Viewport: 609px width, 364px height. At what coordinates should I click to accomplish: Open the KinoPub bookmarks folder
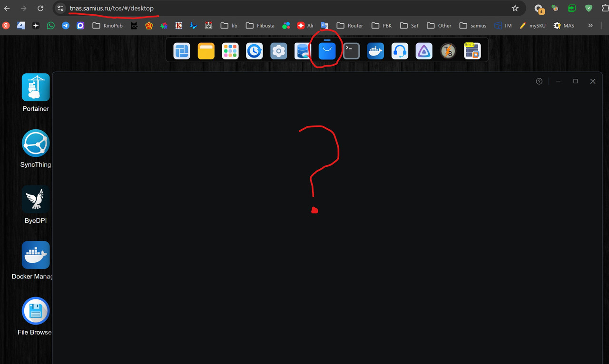(x=108, y=26)
